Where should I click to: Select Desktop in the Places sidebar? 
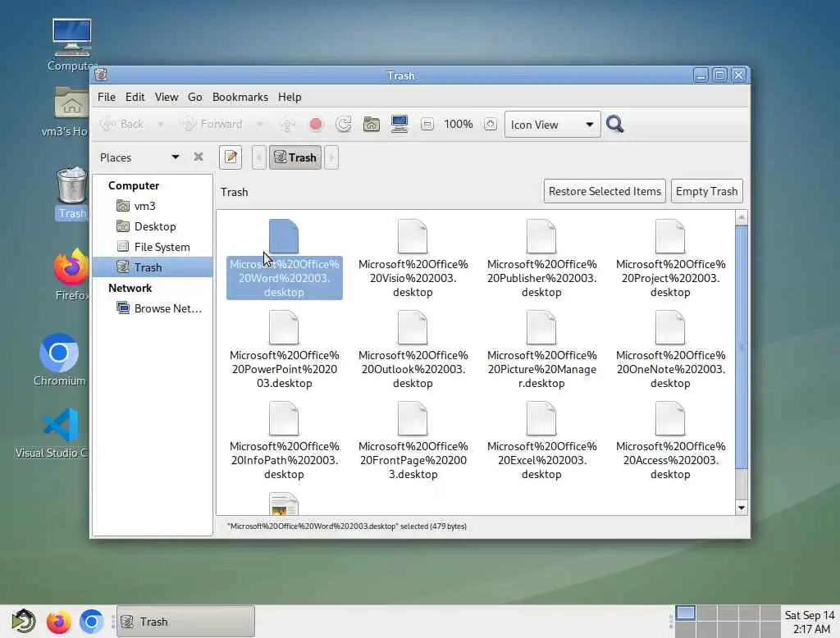point(155,226)
